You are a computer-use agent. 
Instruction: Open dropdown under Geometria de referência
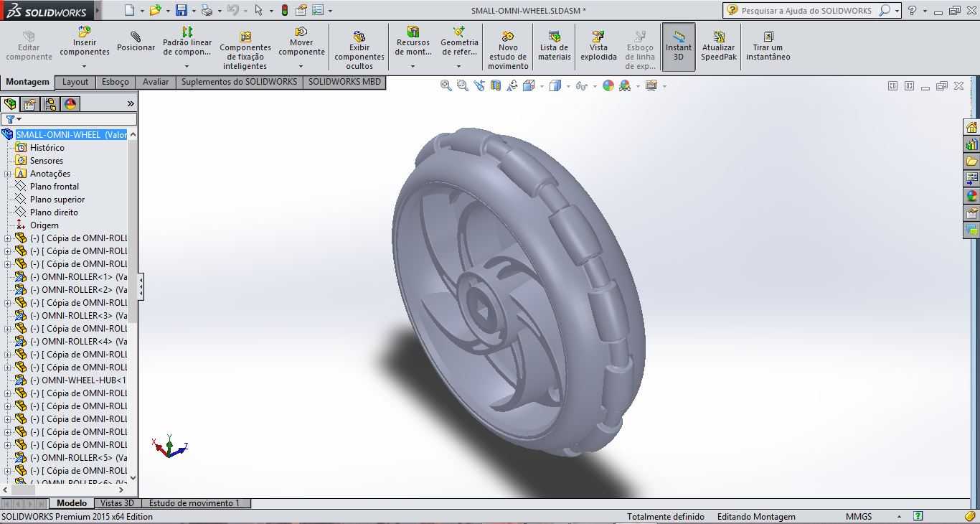[x=459, y=66]
